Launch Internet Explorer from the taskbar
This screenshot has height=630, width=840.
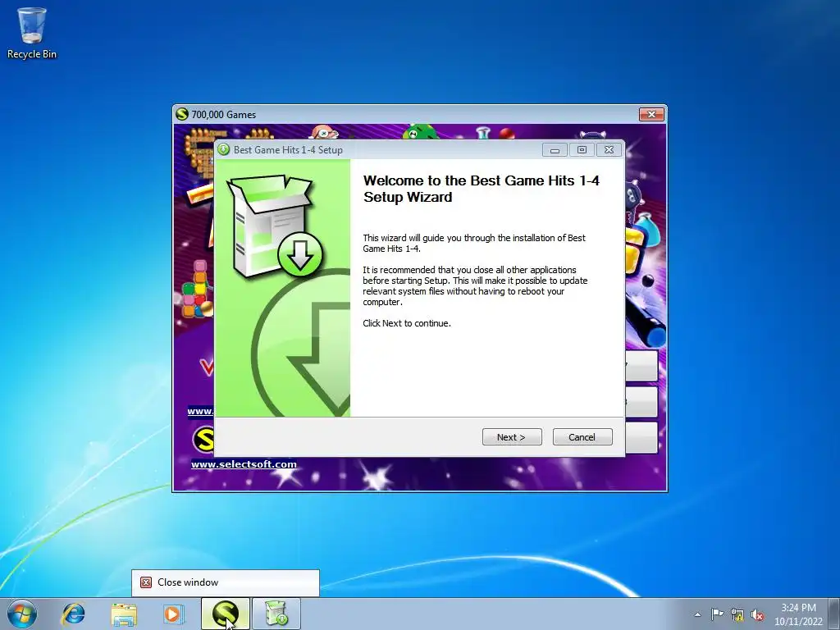[73, 614]
